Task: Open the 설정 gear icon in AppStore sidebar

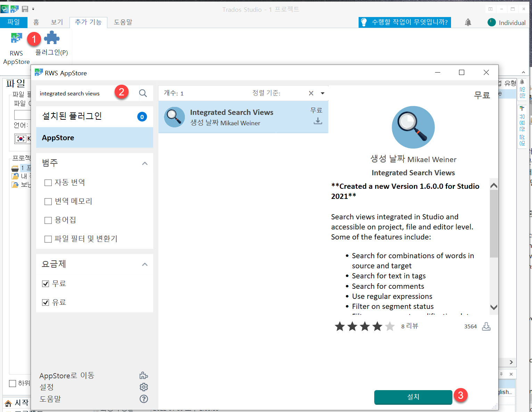Action: pos(144,387)
